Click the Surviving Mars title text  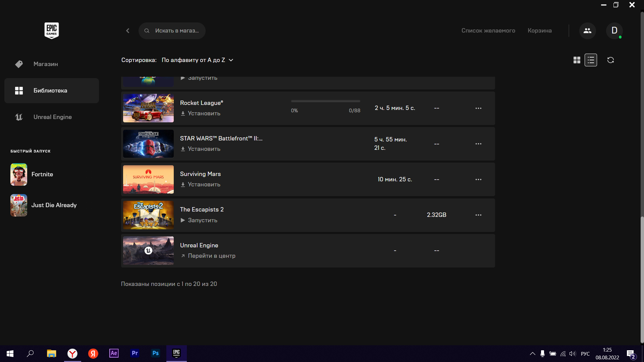pos(200,174)
